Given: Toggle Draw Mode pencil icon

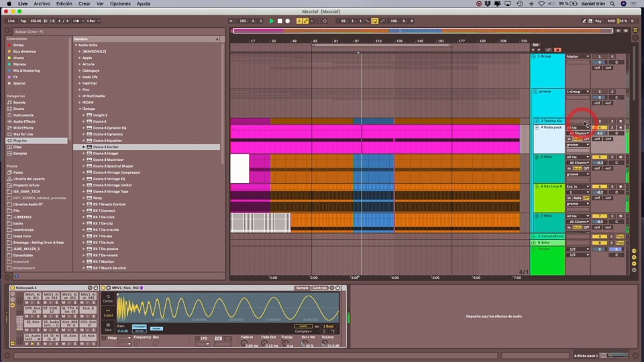Looking at the screenshot, I should point(584,21).
